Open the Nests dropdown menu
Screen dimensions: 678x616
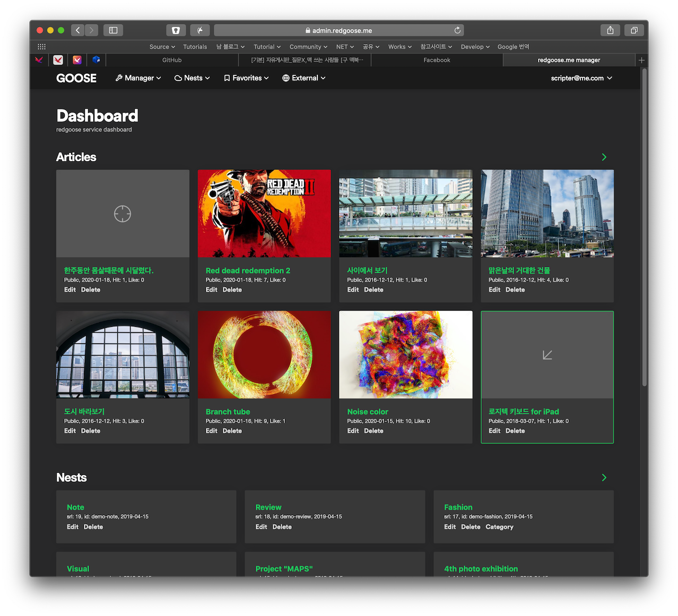[192, 78]
